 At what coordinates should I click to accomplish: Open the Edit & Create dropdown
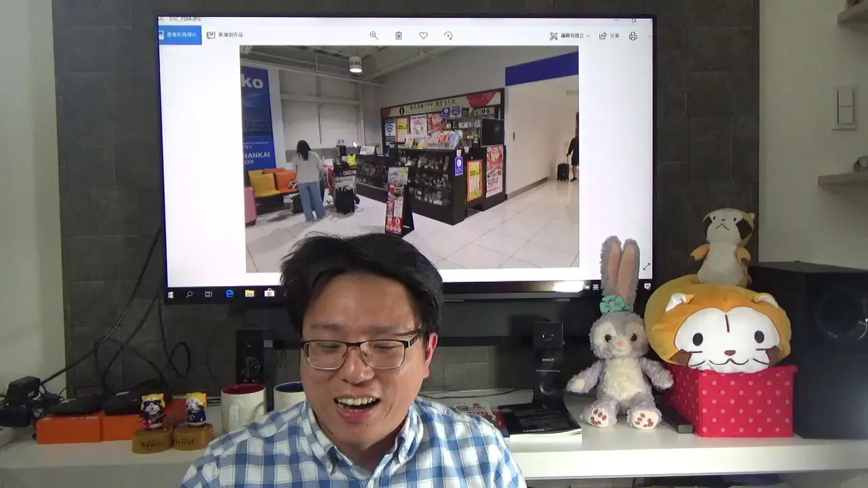pyautogui.click(x=570, y=36)
